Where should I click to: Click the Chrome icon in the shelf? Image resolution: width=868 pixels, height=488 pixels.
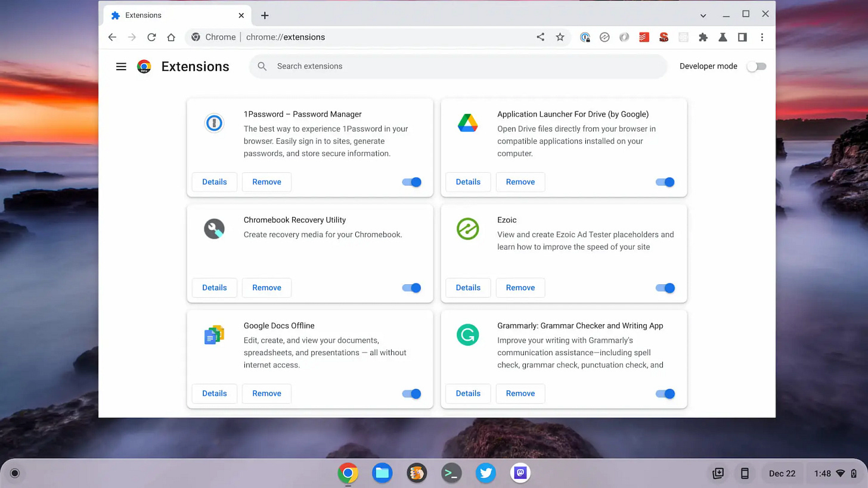pos(348,473)
